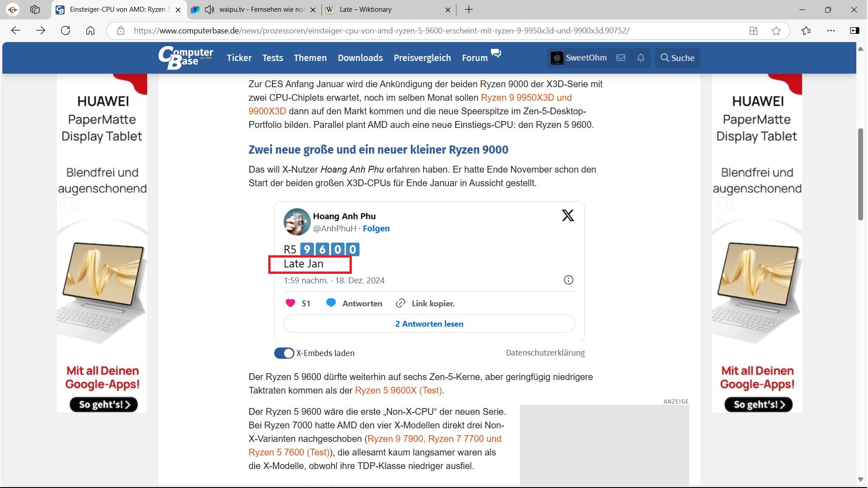Open the Ryzen 5 9600X (Test) link
Screen dimensions: 868x488
click(398, 390)
